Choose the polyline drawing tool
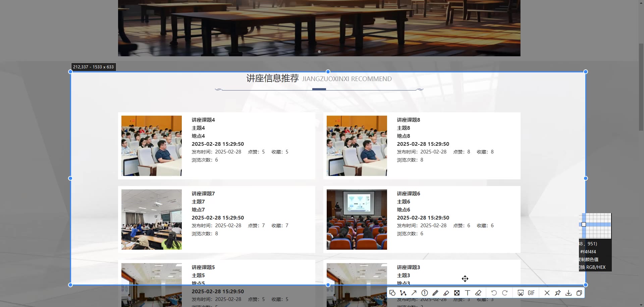The width and height of the screenshot is (644, 307). click(x=403, y=293)
